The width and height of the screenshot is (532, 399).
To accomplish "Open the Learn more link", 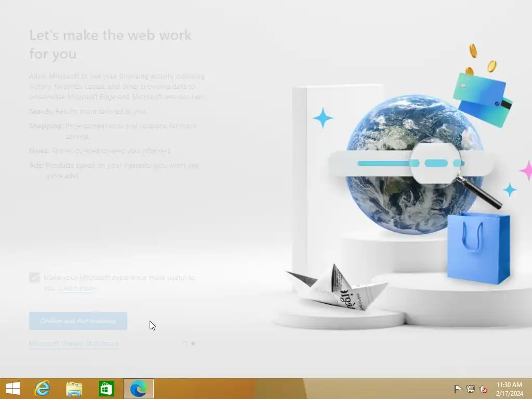I will click(78, 288).
